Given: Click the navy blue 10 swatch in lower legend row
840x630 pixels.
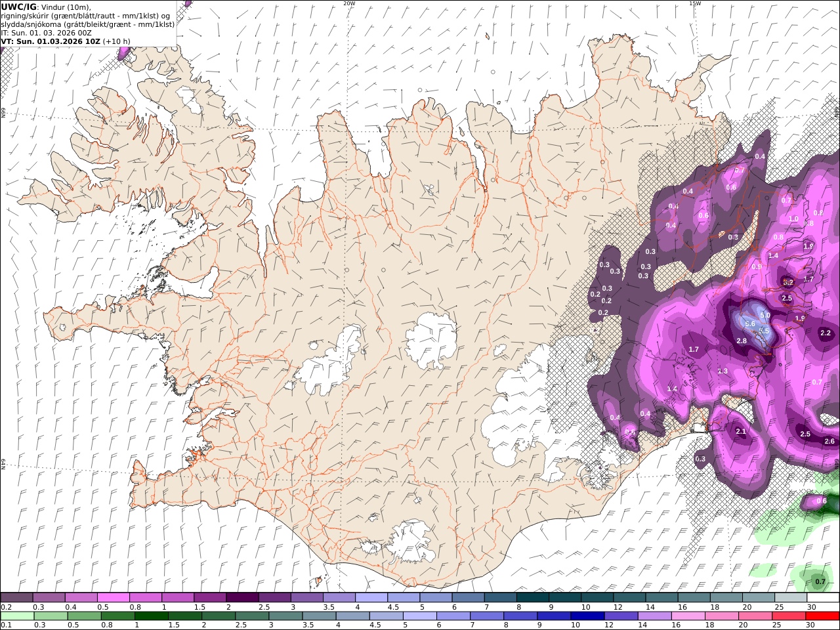Looking at the screenshot, I should tap(587, 616).
